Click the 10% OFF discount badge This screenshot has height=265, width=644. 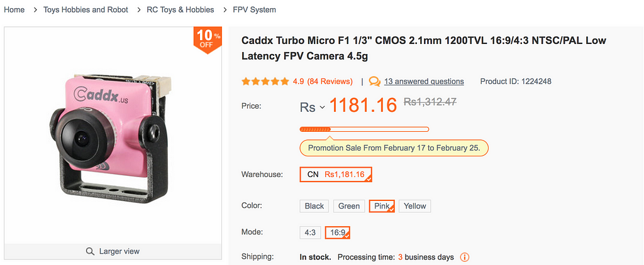(x=208, y=40)
